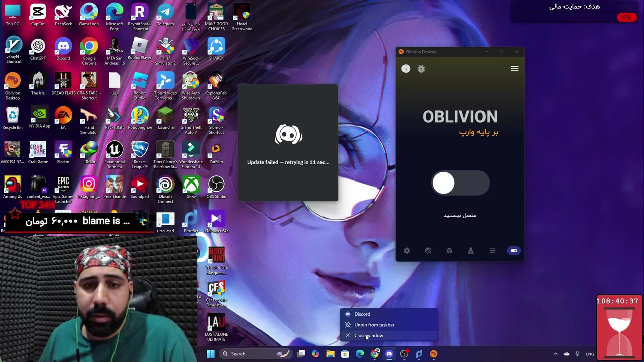Select the Car For Sale Simulator shortcut
644x362 pixels.
pyautogui.click(x=216, y=293)
